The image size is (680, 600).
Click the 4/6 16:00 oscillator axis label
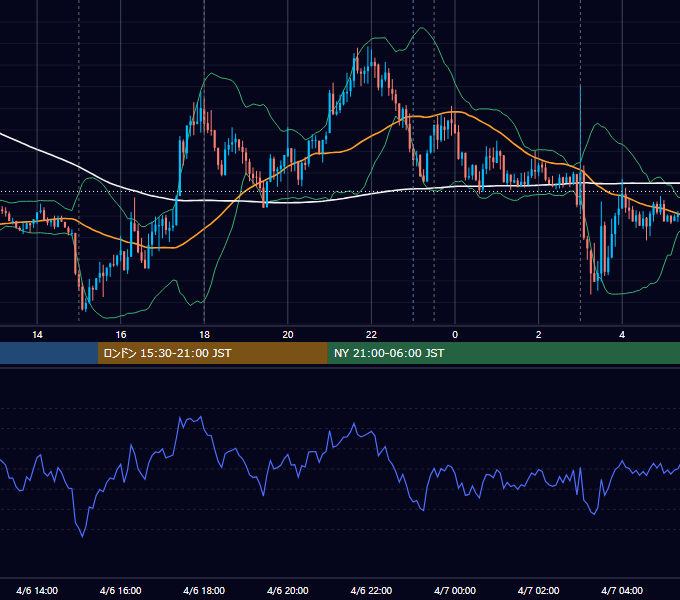tap(121, 590)
